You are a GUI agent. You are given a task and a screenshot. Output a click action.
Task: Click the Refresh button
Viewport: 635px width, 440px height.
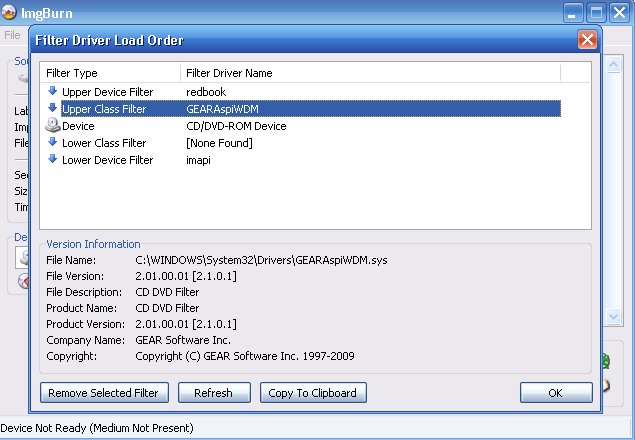[x=214, y=393]
